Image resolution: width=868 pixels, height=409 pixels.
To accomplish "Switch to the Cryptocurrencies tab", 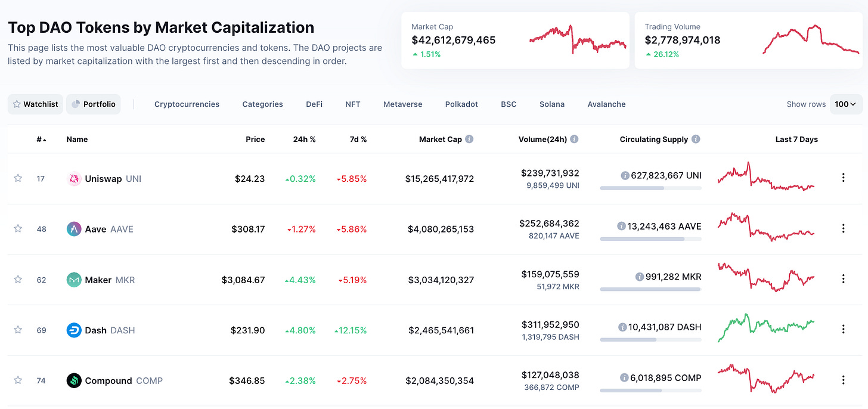I will coord(187,104).
